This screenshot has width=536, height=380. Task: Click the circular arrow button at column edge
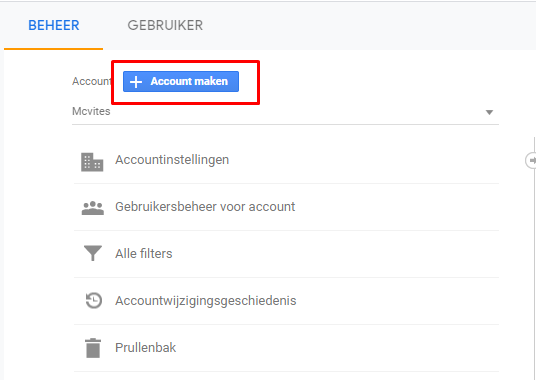coord(531,160)
